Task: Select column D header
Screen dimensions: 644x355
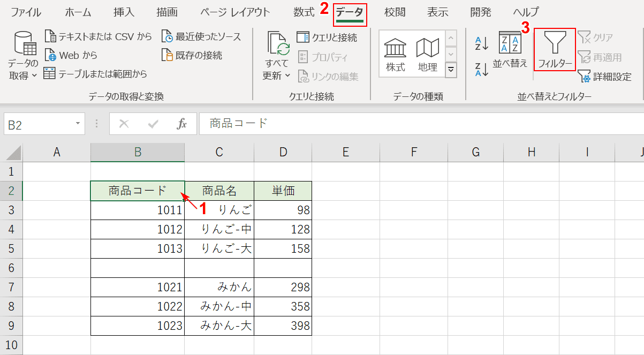Action: 283,153
